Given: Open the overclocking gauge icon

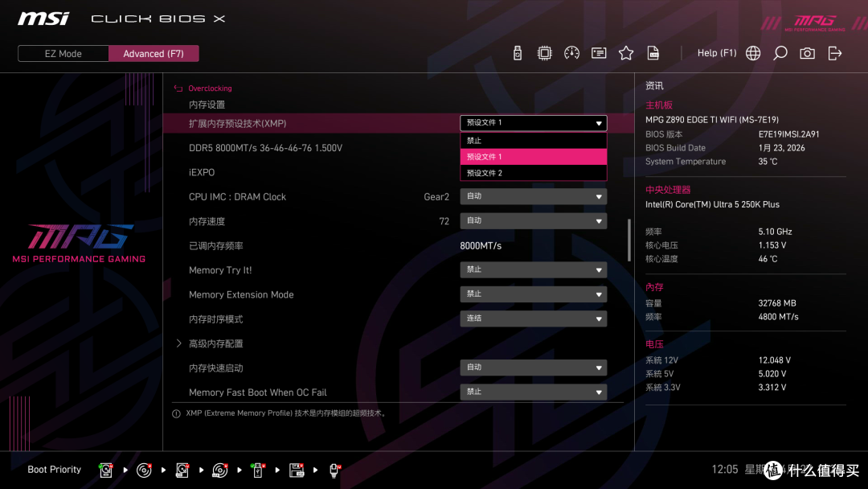Looking at the screenshot, I should (571, 53).
